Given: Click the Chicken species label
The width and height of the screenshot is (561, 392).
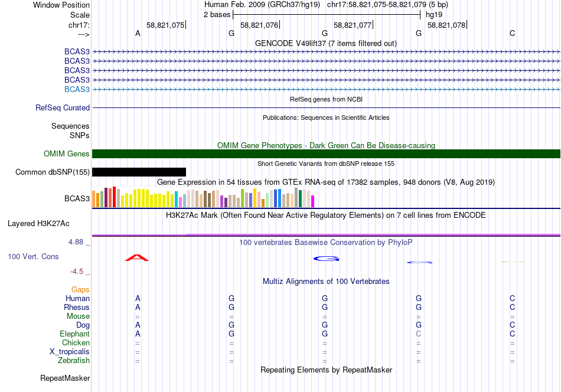Looking at the screenshot, I should tap(76, 343).
